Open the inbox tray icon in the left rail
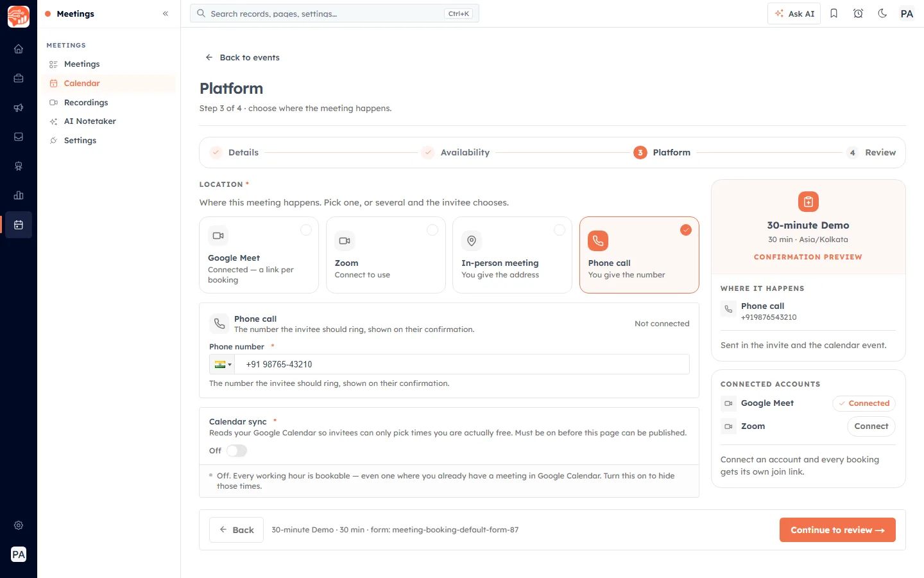 point(19,137)
